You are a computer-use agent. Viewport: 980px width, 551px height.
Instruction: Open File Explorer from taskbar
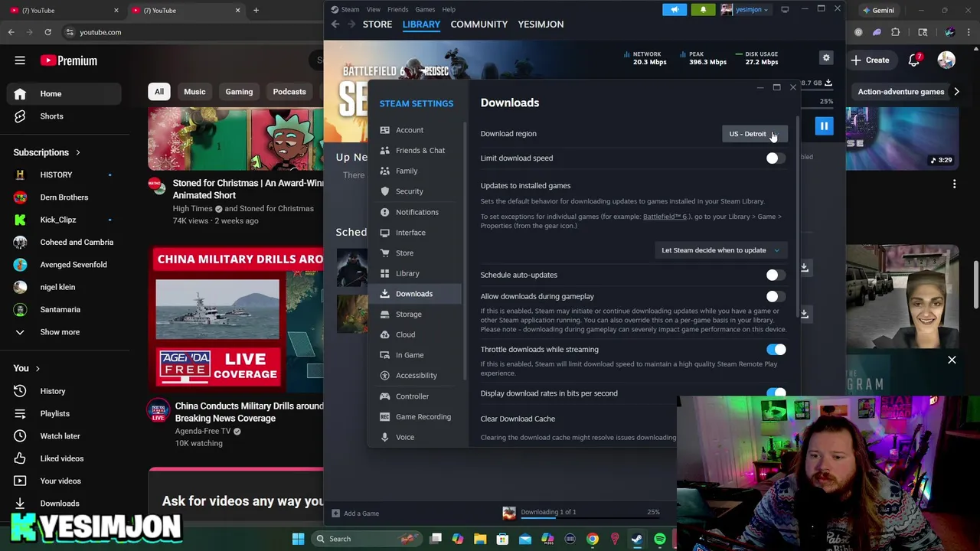(480, 539)
